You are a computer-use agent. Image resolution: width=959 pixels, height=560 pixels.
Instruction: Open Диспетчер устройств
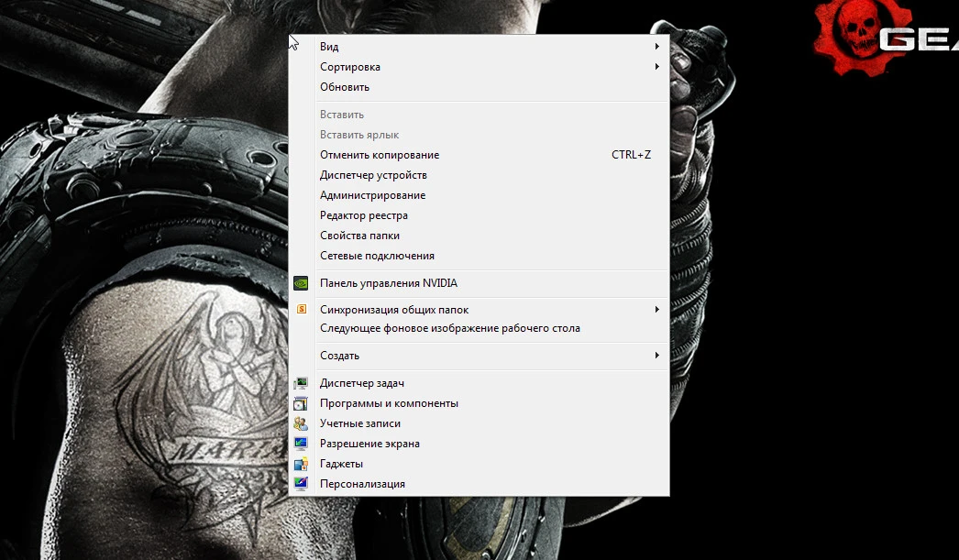479,175
